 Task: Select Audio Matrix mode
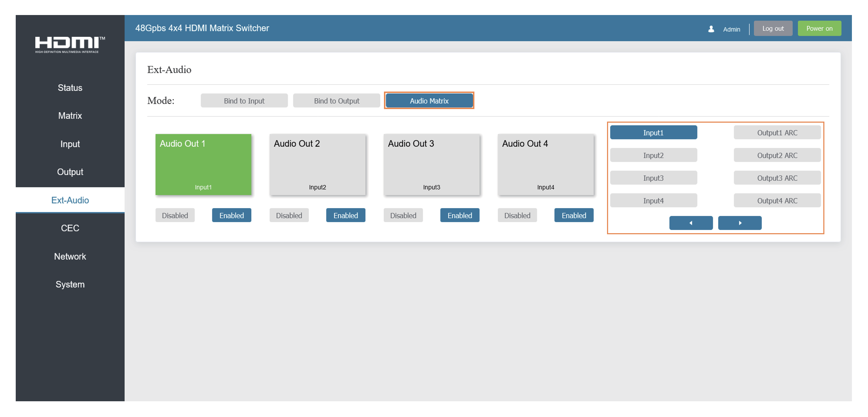429,100
